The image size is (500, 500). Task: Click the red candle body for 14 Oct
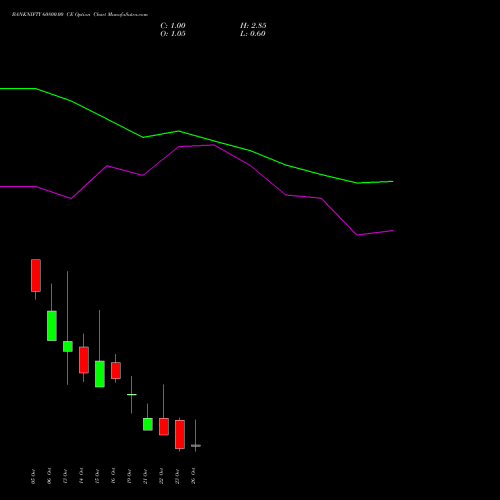84,360
